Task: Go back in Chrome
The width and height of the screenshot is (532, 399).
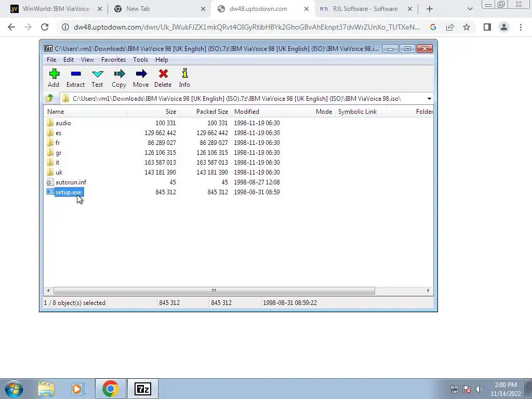Action: (x=11, y=27)
